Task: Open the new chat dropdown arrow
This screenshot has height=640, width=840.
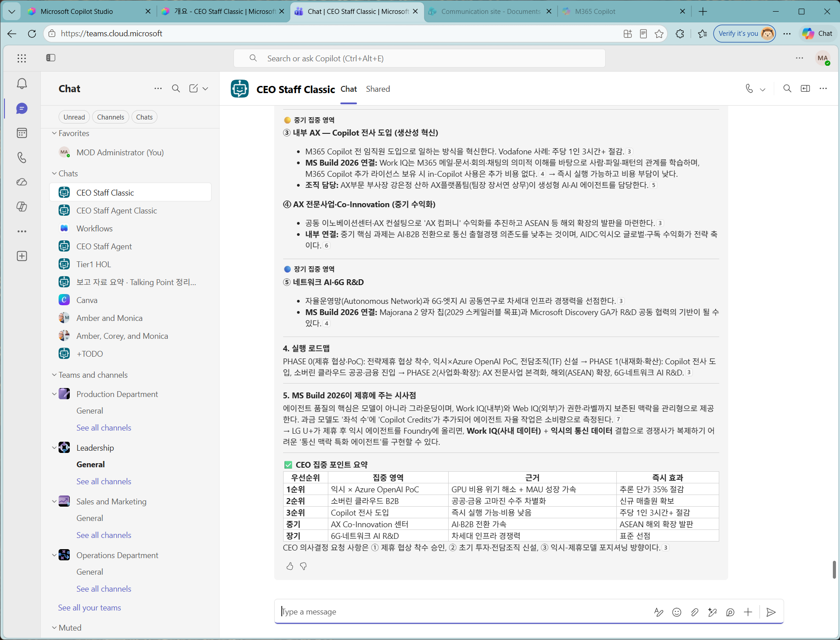Action: [x=205, y=89]
